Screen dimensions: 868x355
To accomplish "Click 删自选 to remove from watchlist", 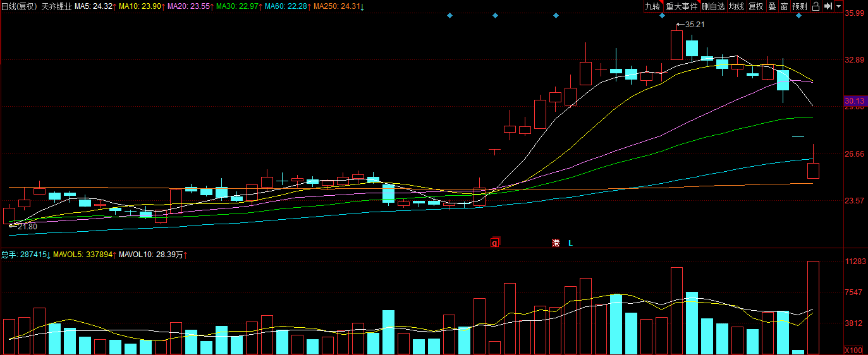I will [x=713, y=6].
